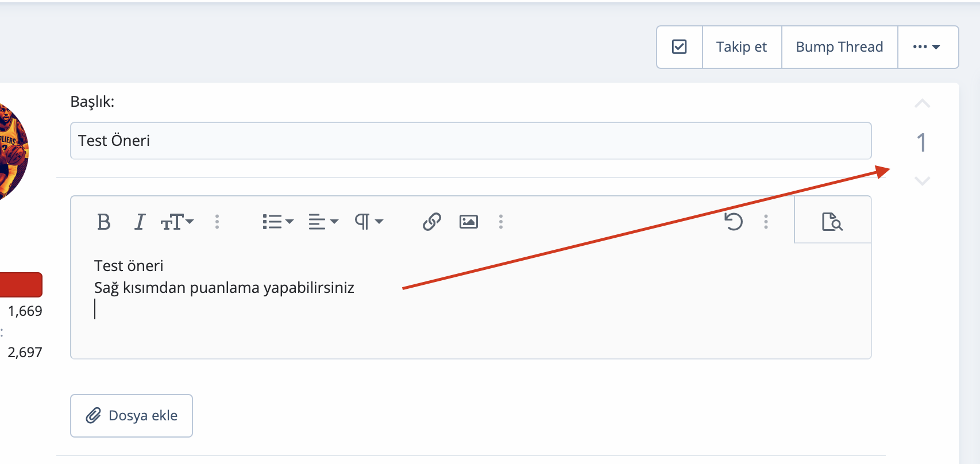Toggle italic text formatting

[140, 222]
